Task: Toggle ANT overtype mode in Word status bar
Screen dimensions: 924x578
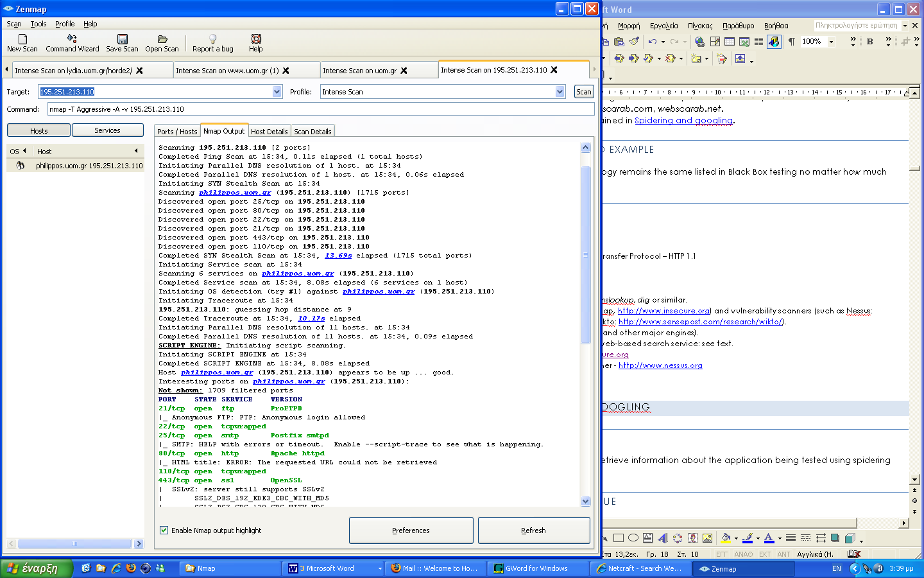Action: [x=783, y=554]
